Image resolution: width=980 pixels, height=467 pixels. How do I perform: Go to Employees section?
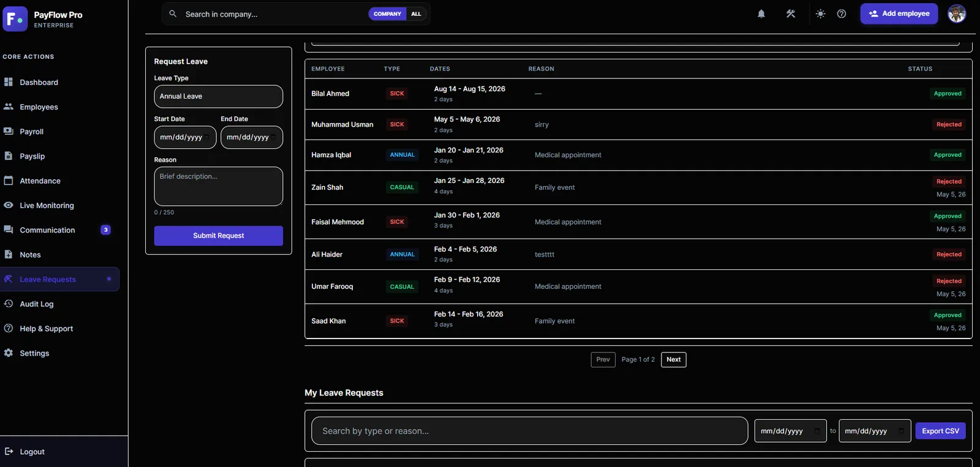[39, 106]
